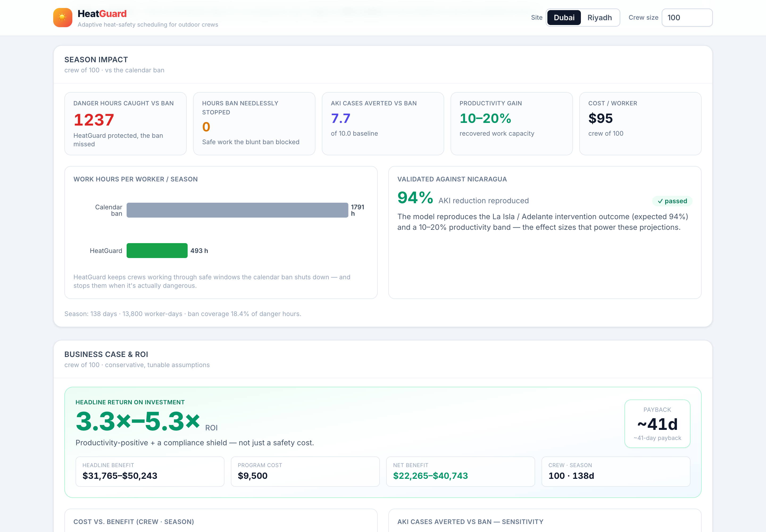This screenshot has height=532, width=766.
Task: Click the passed validation badge
Action: click(x=672, y=201)
